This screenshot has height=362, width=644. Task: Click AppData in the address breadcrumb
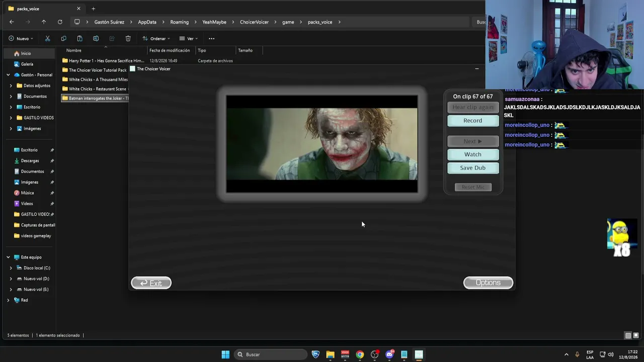(147, 22)
